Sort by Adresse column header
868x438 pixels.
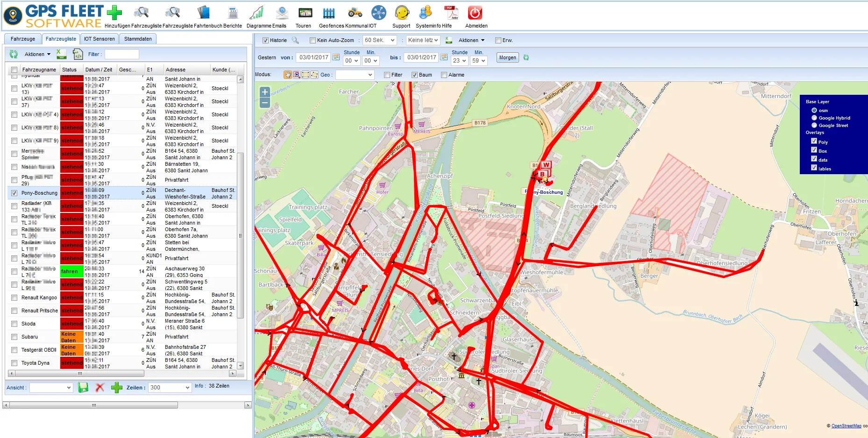[x=176, y=70]
